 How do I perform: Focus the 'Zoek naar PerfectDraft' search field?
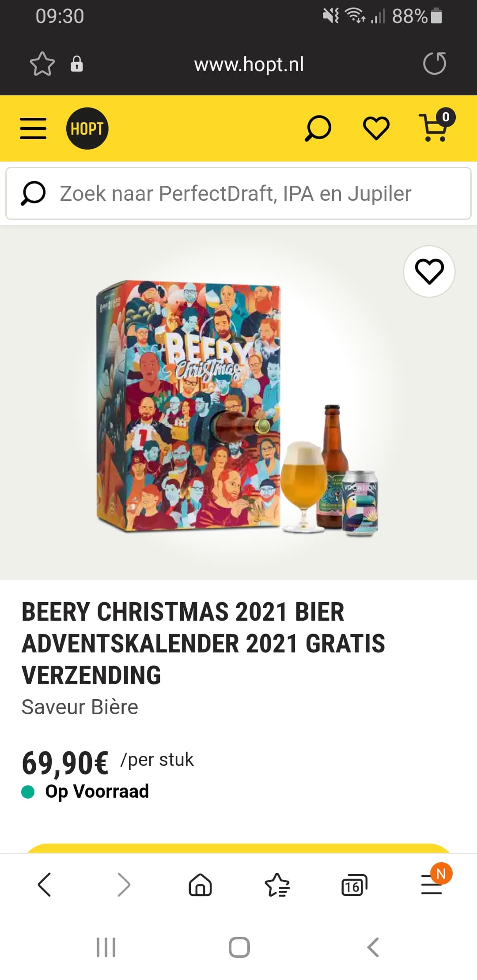pos(238,193)
